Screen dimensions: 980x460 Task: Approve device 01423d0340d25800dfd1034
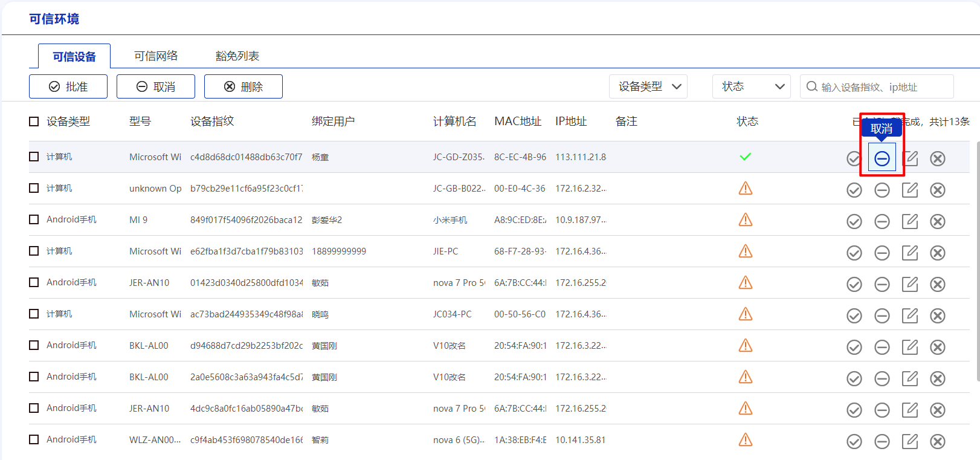(854, 284)
